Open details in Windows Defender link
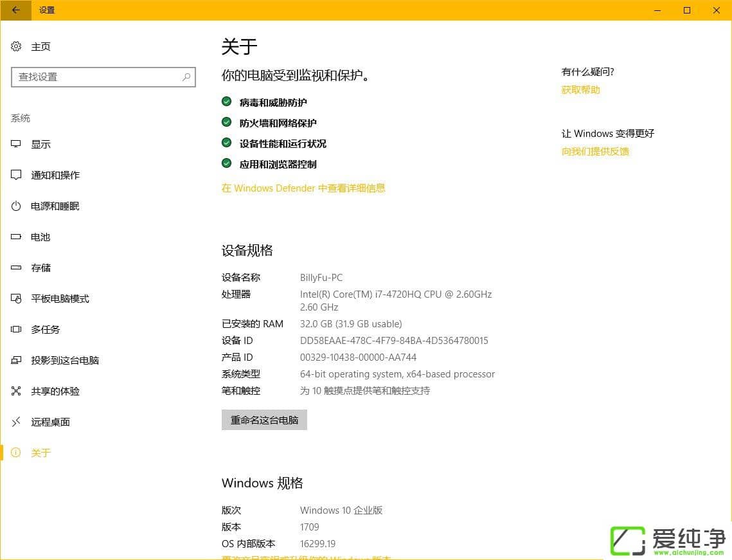 coord(303,188)
